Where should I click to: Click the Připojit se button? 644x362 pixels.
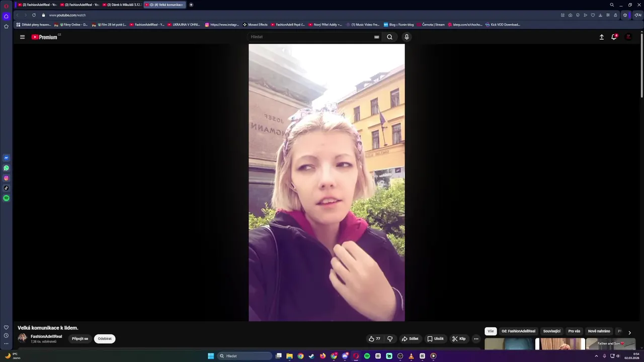pos(80,339)
